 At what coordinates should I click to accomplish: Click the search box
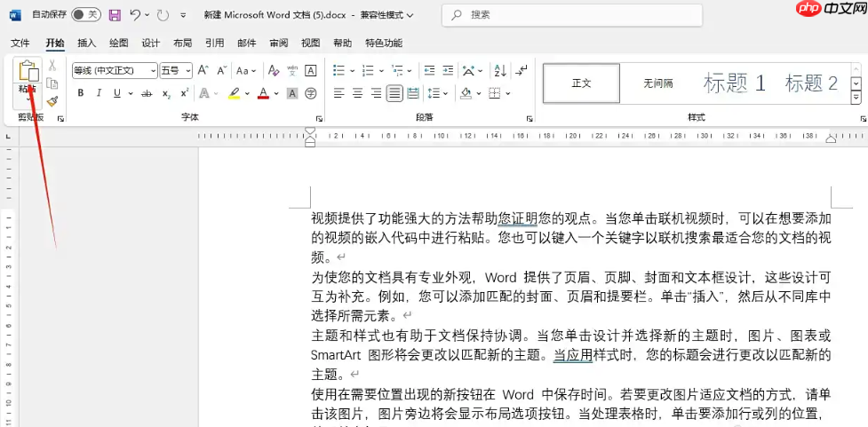pos(572,15)
